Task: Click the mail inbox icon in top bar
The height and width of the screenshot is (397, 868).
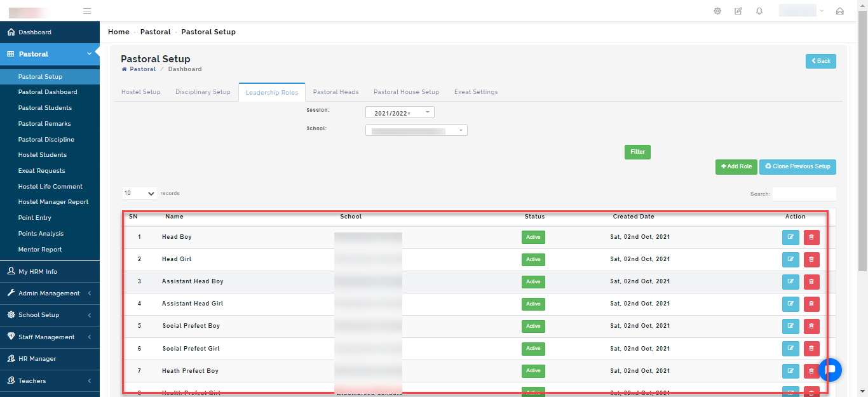Action: pyautogui.click(x=839, y=11)
